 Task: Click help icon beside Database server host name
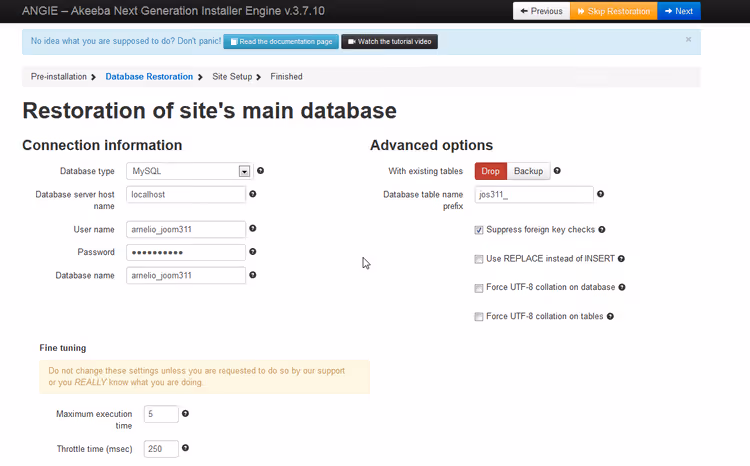pos(253,194)
